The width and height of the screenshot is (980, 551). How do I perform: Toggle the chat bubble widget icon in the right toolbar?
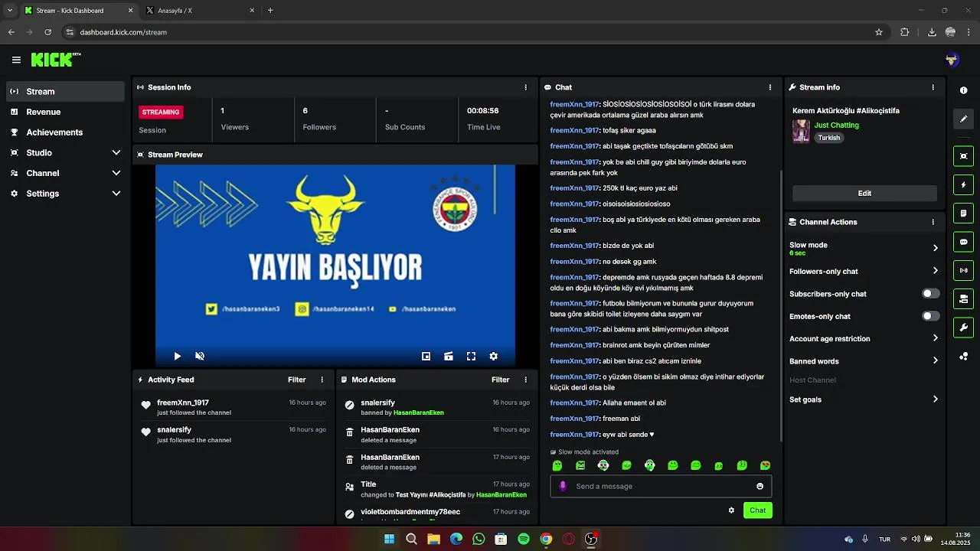963,242
